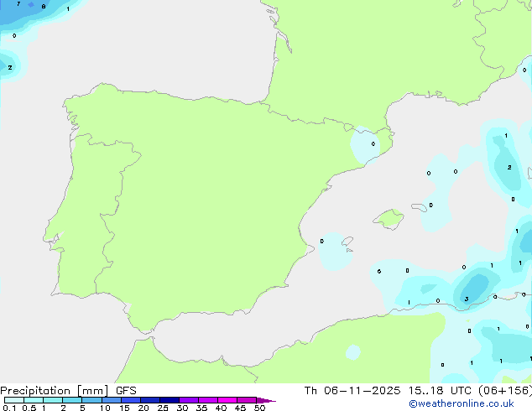The image size is (532, 411).
Task: Click Ibiza island on the map
Action: pyautogui.click(x=347, y=242)
